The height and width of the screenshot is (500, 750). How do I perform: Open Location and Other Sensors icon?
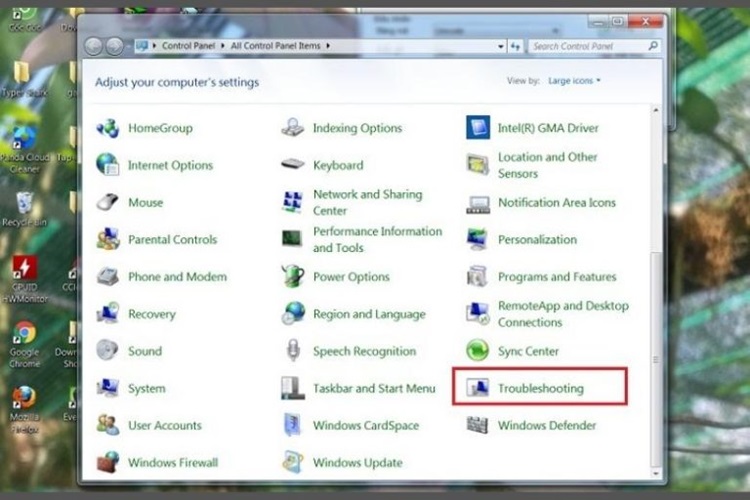click(477, 165)
